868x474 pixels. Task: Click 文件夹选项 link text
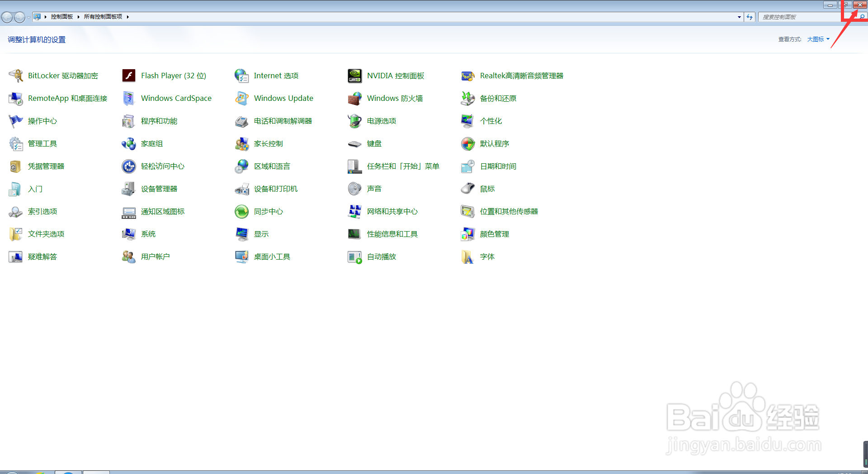[x=46, y=234]
